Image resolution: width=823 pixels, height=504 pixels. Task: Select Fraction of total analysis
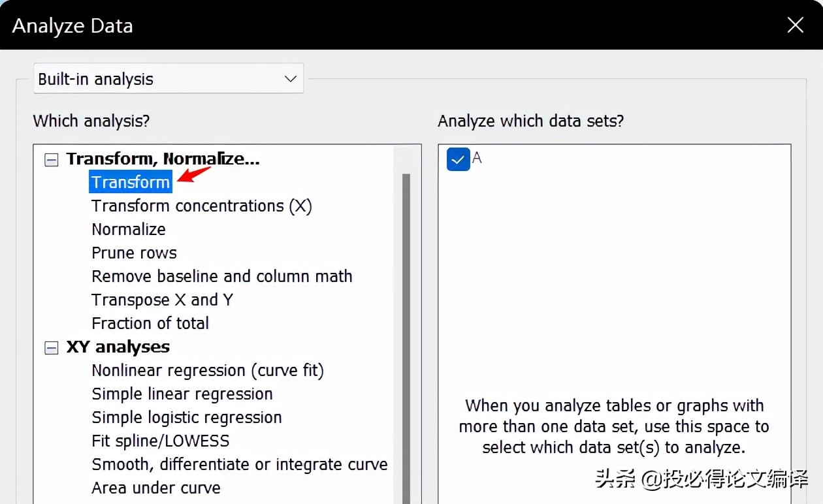(x=150, y=323)
